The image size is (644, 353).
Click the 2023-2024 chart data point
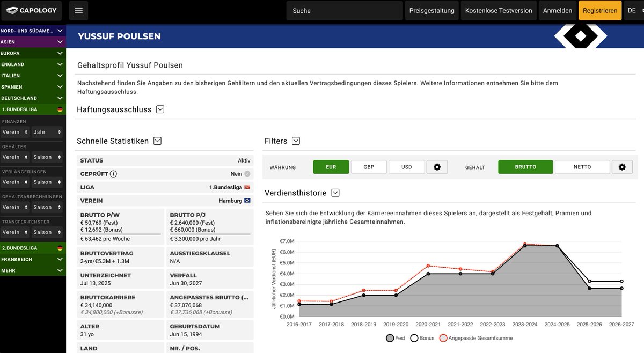click(x=525, y=245)
